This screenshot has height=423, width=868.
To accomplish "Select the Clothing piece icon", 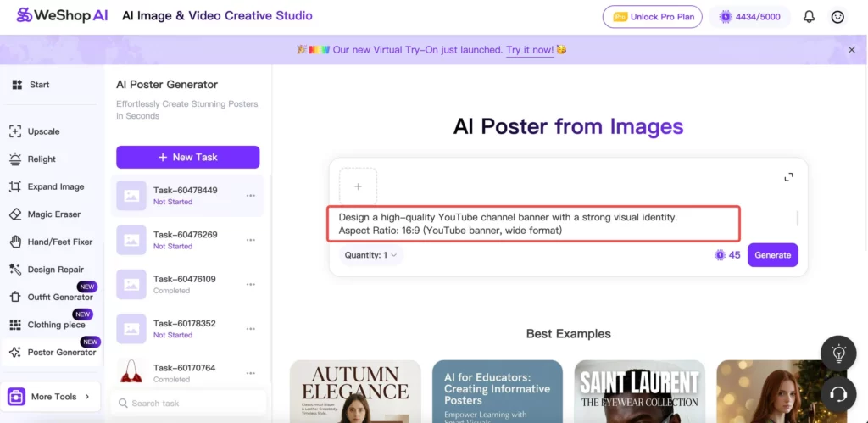I will pyautogui.click(x=15, y=325).
